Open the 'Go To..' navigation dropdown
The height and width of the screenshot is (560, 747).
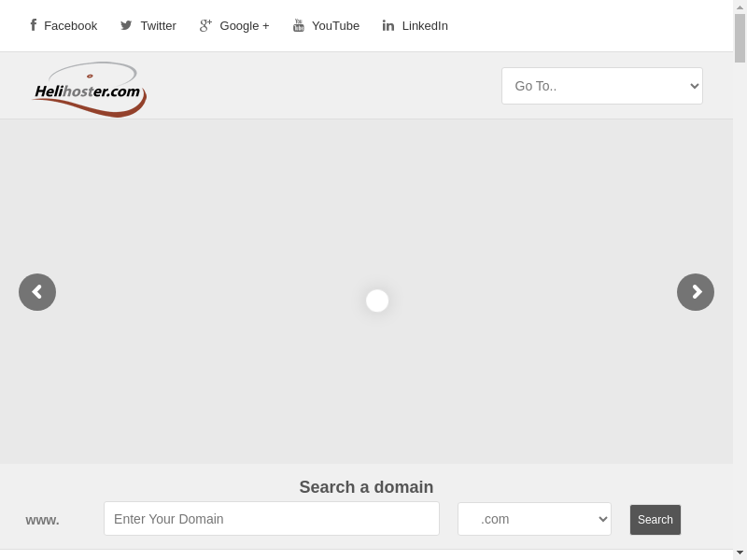[602, 86]
